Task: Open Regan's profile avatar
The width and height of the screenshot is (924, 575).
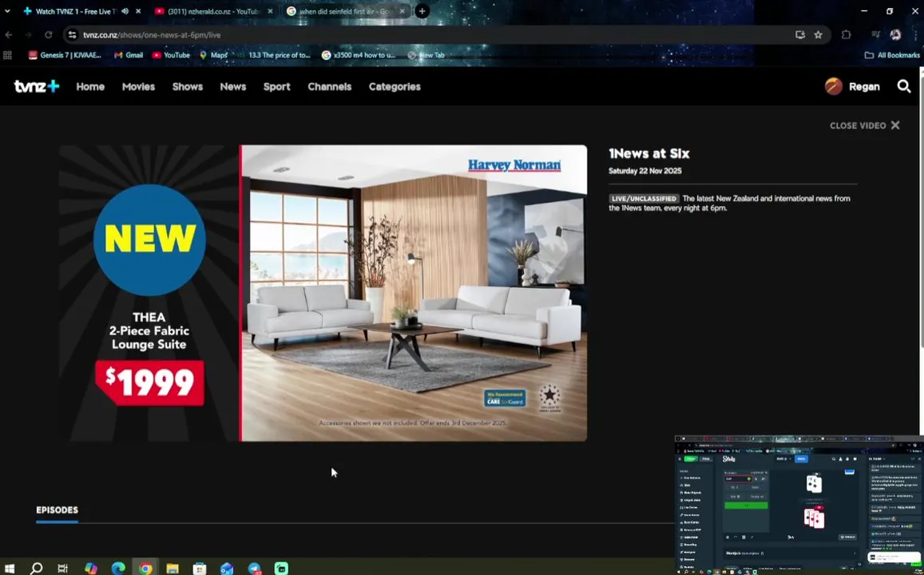Action: [x=833, y=86]
